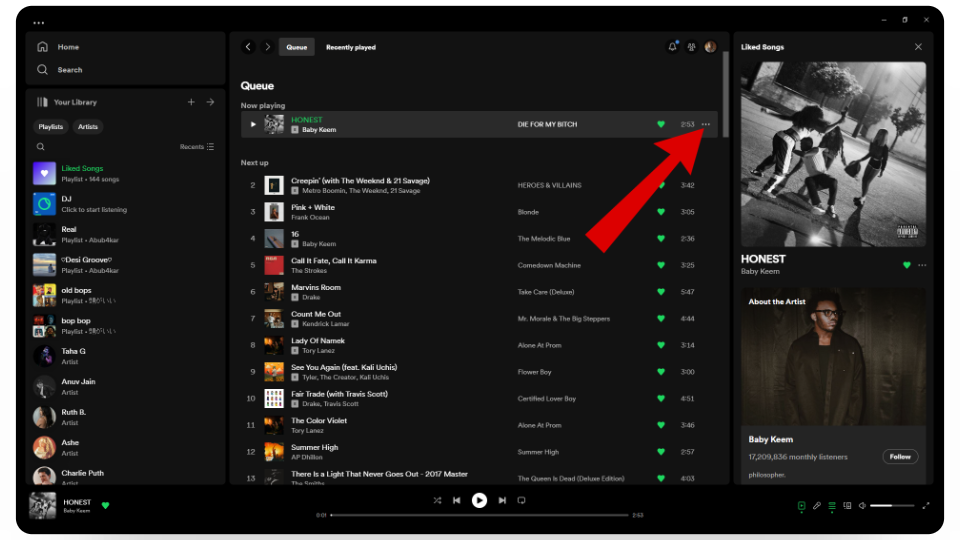Open Taha G artist page

(x=124, y=356)
